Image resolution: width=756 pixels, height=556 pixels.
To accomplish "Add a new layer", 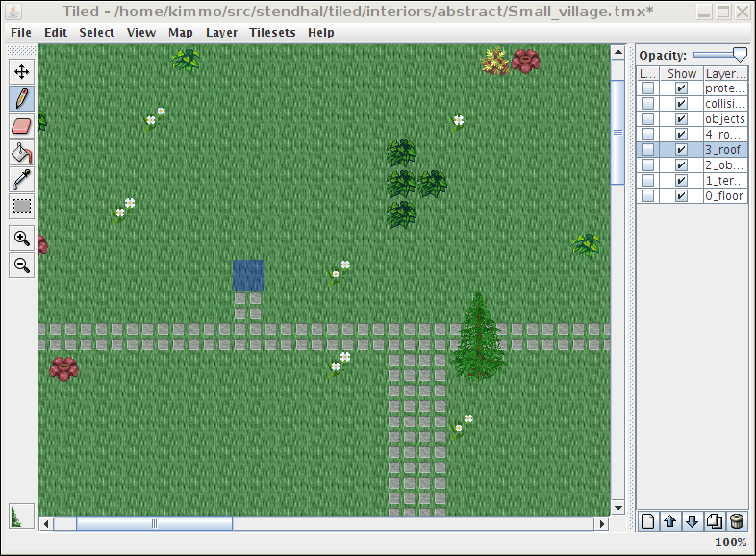I will pyautogui.click(x=648, y=521).
